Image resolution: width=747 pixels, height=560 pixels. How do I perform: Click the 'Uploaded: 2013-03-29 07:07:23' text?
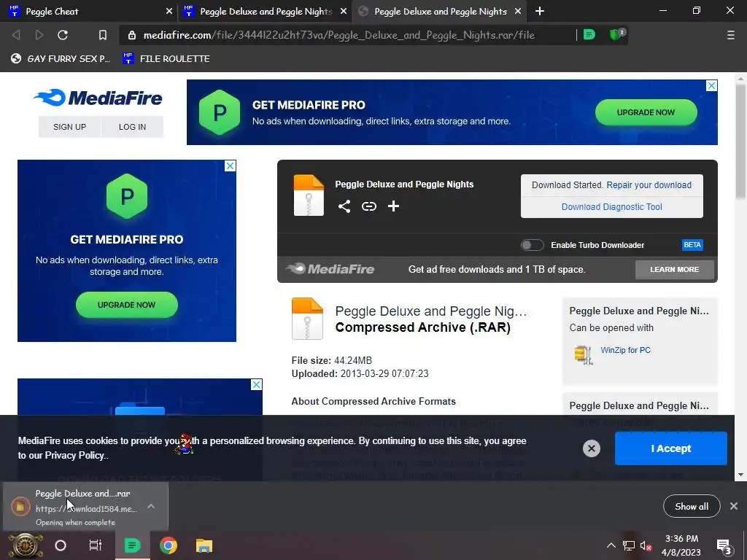click(360, 374)
